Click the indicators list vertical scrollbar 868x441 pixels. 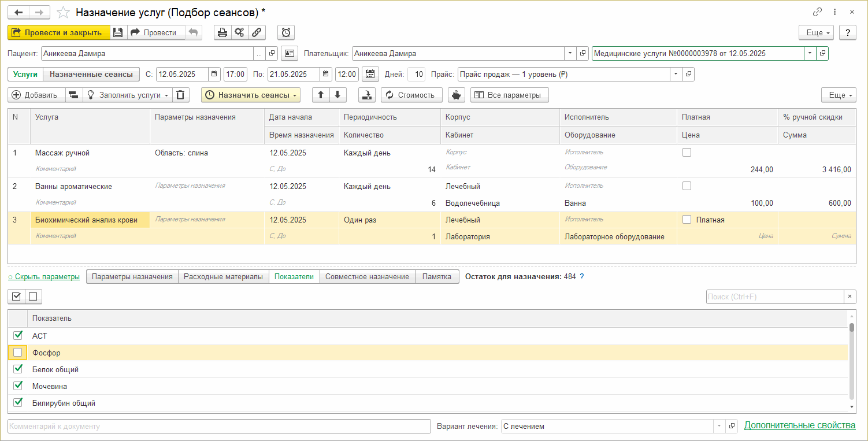click(x=851, y=364)
